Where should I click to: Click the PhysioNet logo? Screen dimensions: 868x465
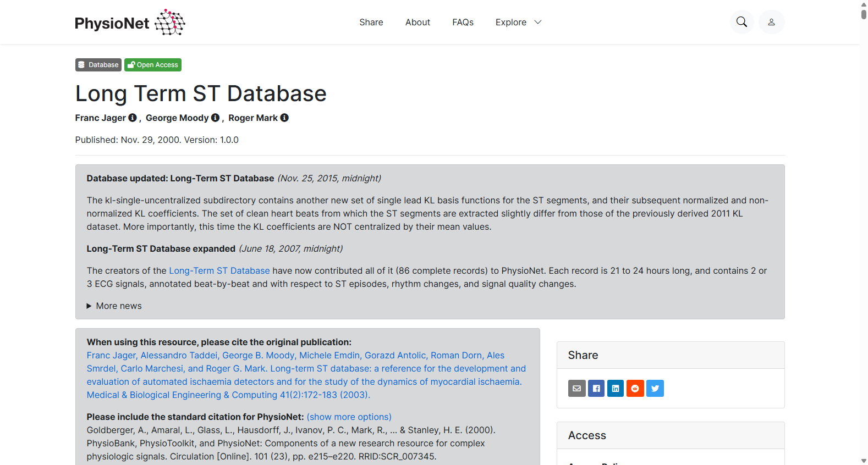click(x=130, y=23)
